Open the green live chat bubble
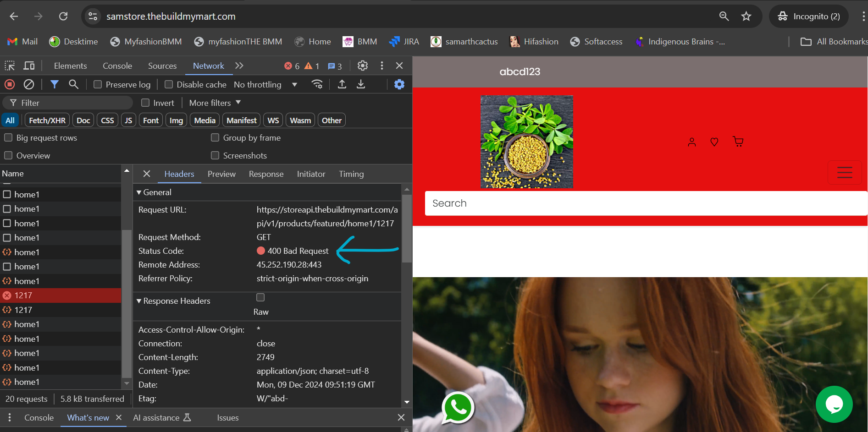Screen dimensions: 868x432 tap(834, 405)
